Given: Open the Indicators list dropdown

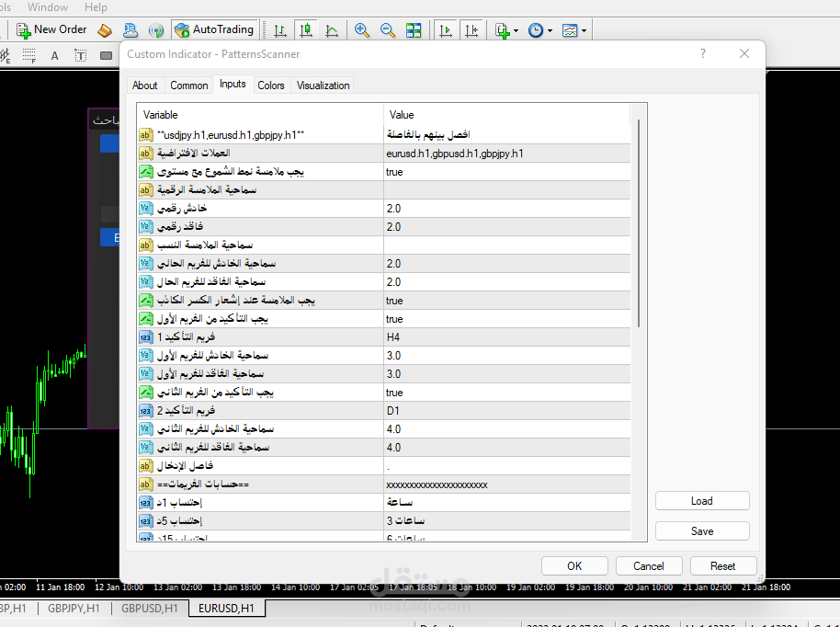Looking at the screenshot, I should 506,30.
